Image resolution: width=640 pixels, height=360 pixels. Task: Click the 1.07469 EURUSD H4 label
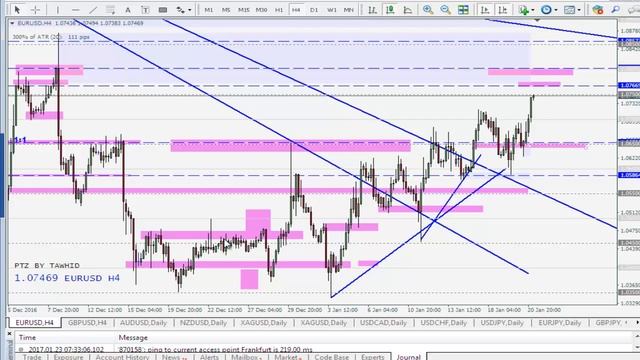[67, 278]
